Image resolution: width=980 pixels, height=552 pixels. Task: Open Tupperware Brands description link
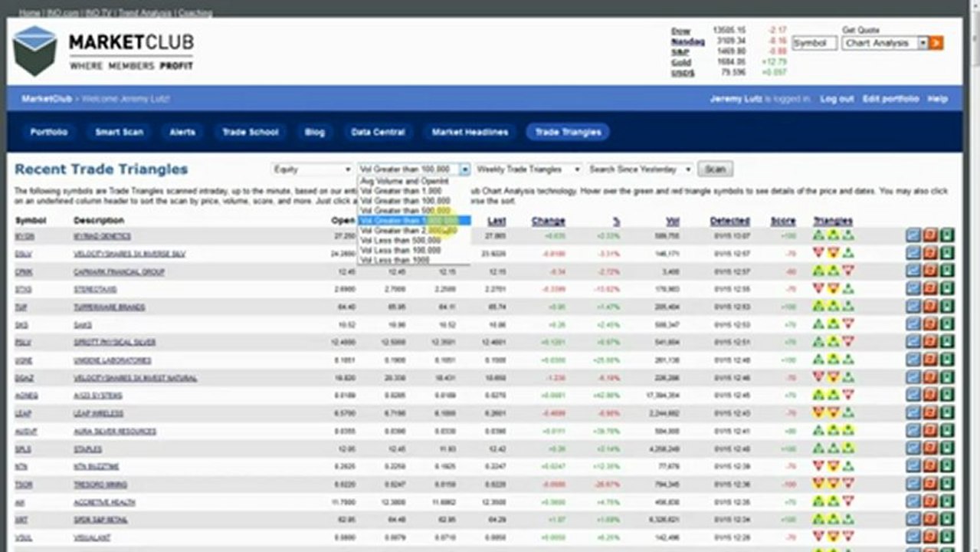coord(109,307)
